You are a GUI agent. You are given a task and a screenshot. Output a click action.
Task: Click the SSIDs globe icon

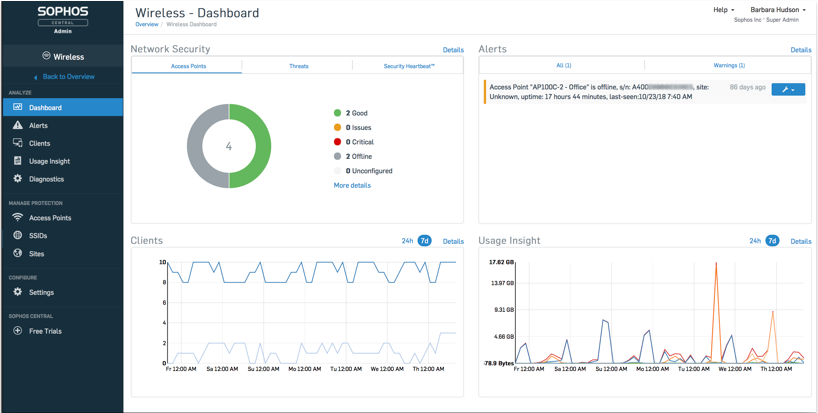tap(18, 235)
